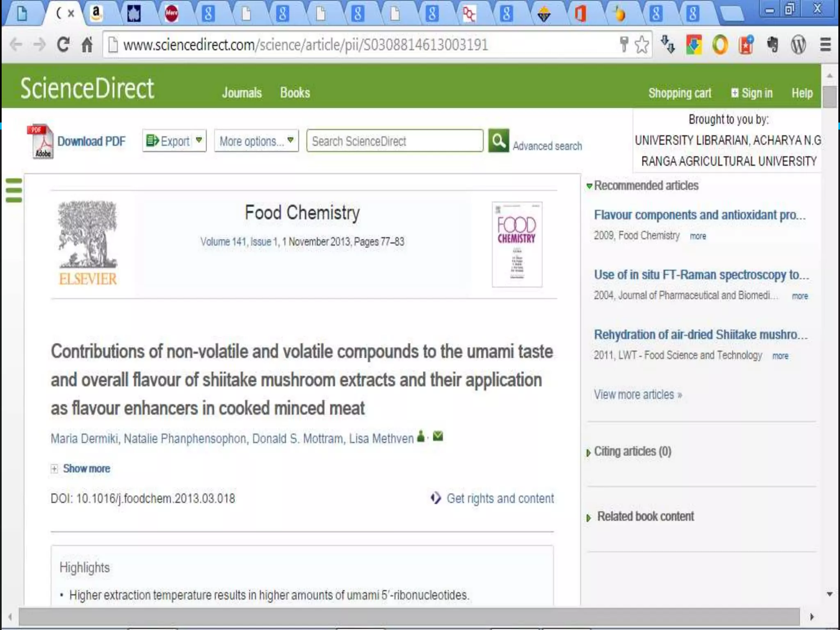The height and width of the screenshot is (630, 840).
Task: Click the WordPress extension icon
Action: (798, 44)
